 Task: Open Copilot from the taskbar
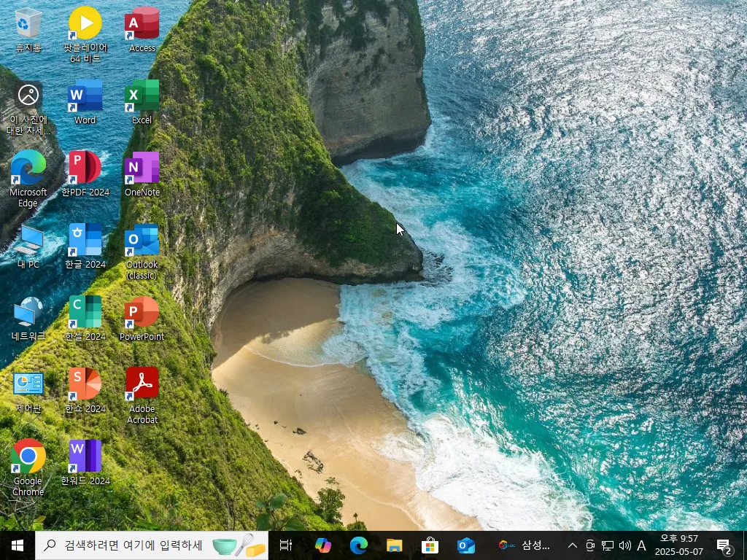(322, 545)
